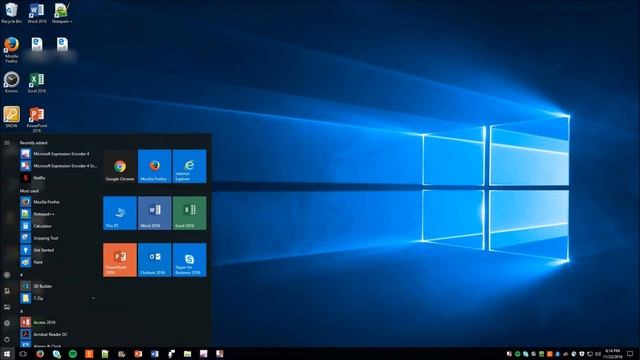Open 3D Builder in the app list
Screen dimensions: 640x360
tap(59, 286)
